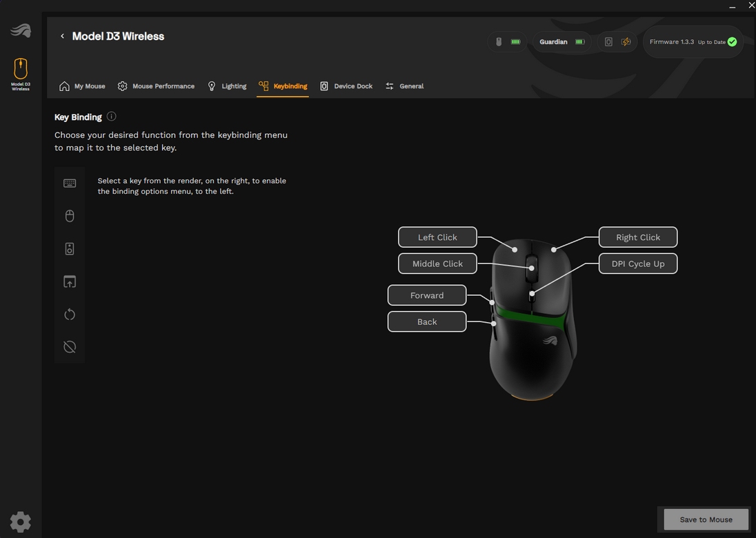Viewport: 756px width, 538px height.
Task: Click the Glorious logo on the mouse render
Action: [x=550, y=341]
